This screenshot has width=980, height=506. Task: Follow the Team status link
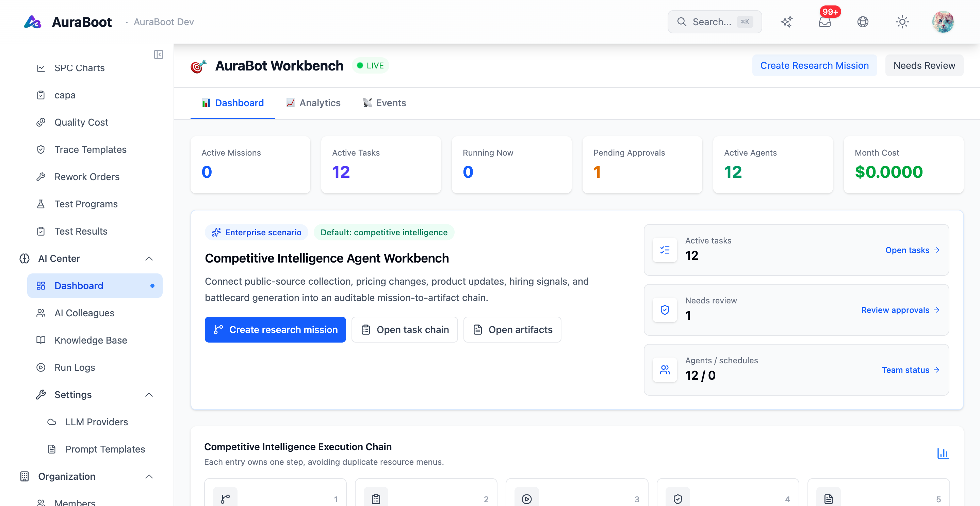coord(911,370)
